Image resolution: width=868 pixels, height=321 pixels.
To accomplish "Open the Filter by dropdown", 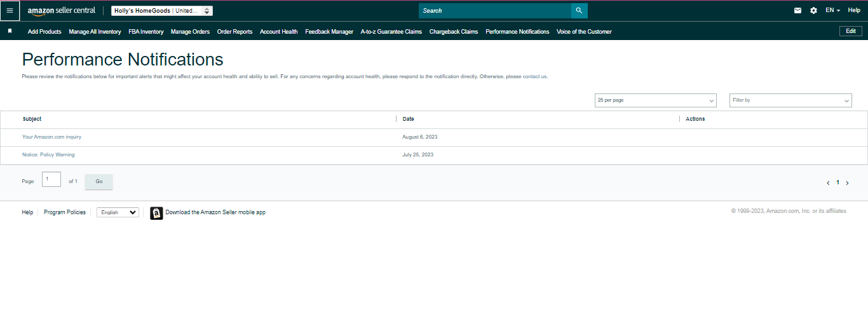I will (790, 100).
